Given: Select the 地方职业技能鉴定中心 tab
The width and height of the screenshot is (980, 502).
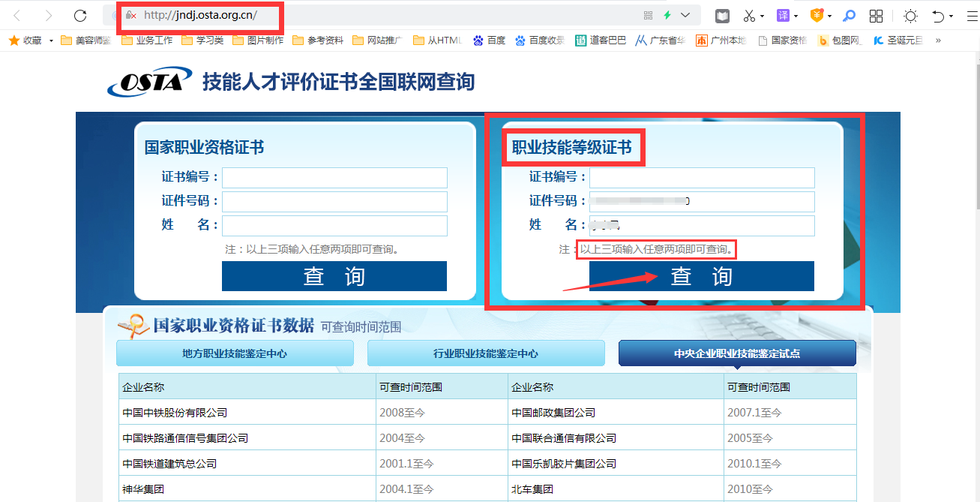Looking at the screenshot, I should 235,353.
